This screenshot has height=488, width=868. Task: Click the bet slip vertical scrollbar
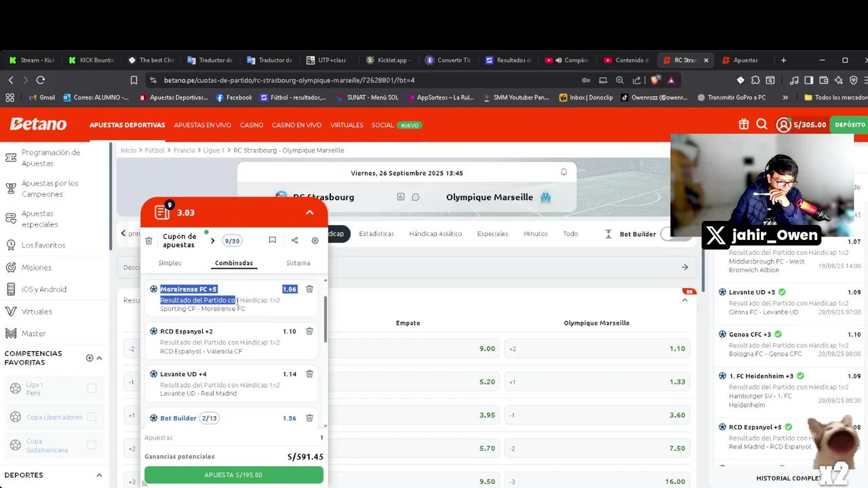325,319
